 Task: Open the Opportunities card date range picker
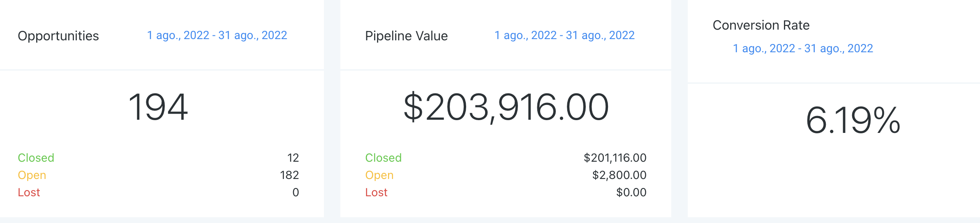[x=217, y=35]
